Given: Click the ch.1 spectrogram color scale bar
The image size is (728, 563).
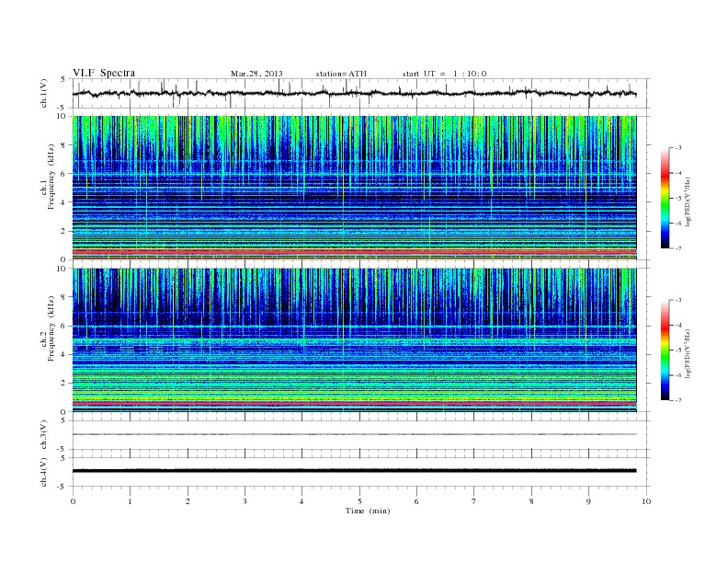Looking at the screenshot, I should tap(665, 199).
